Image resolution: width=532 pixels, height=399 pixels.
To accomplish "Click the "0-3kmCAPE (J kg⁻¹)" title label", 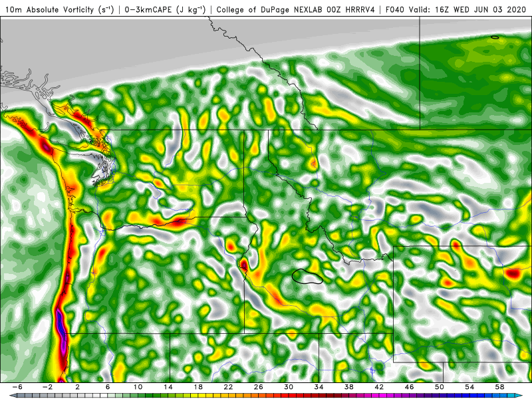I will coord(165,10).
